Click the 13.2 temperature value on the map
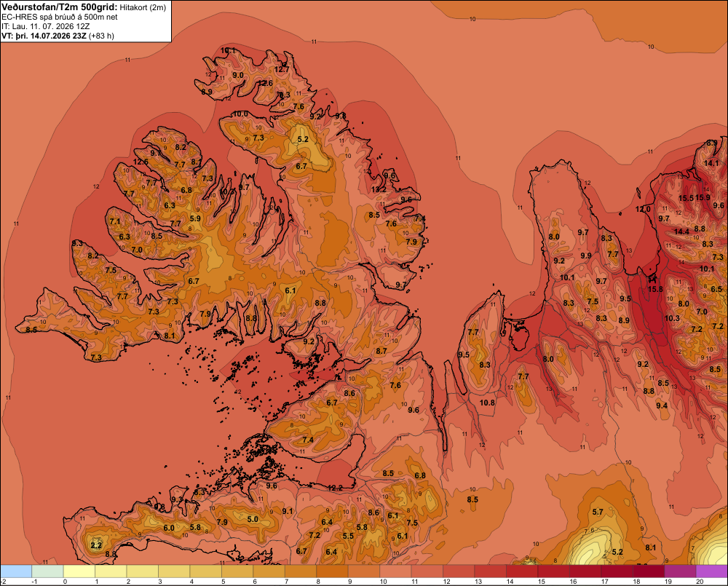The width and height of the screenshot is (728, 586). click(379, 189)
